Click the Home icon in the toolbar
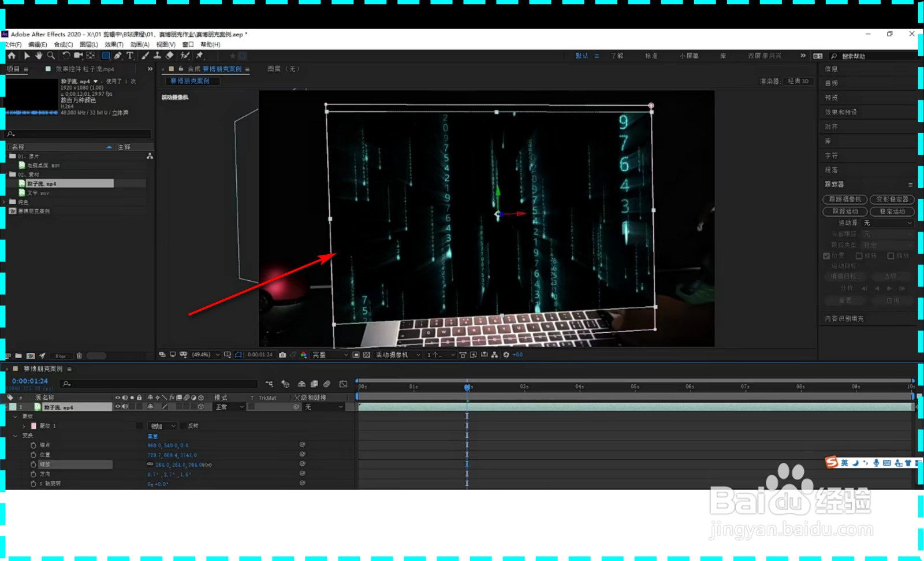This screenshot has height=561, width=924. coord(12,55)
